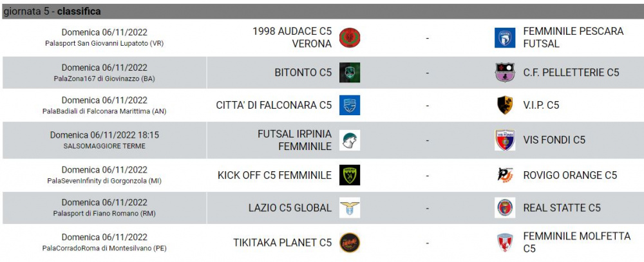Select the Vis Fondi C5 crest
The height and width of the screenshot is (262, 644).
[x=505, y=140]
